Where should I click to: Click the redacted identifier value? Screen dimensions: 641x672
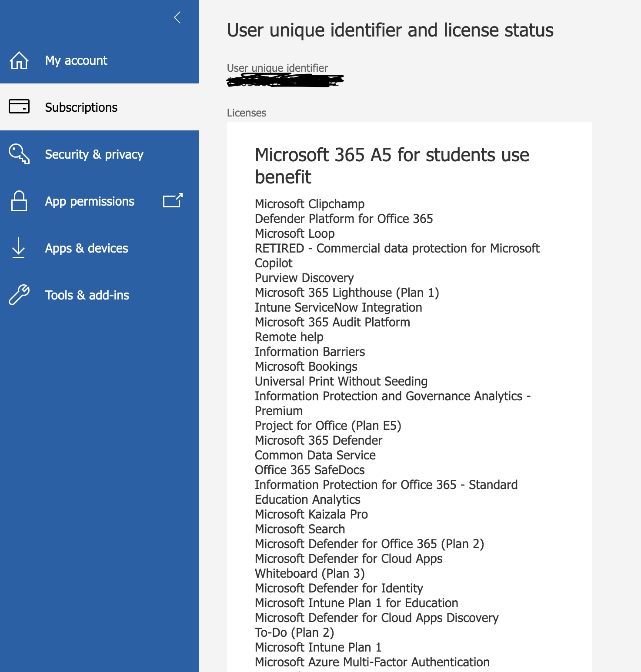pos(284,80)
